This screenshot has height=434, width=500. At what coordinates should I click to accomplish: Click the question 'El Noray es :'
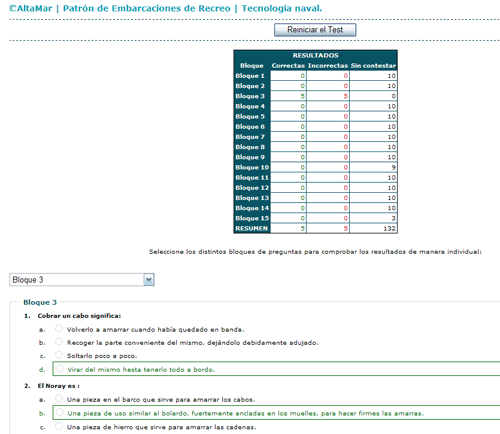pos(59,386)
